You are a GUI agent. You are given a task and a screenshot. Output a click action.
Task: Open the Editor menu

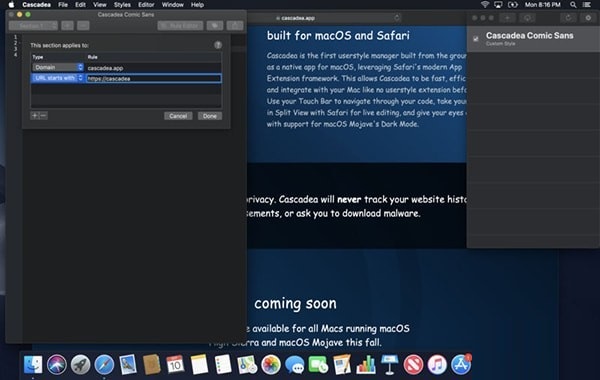coord(146,5)
